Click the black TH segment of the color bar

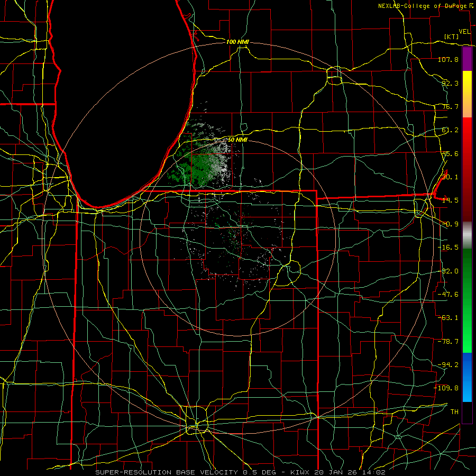click(467, 412)
